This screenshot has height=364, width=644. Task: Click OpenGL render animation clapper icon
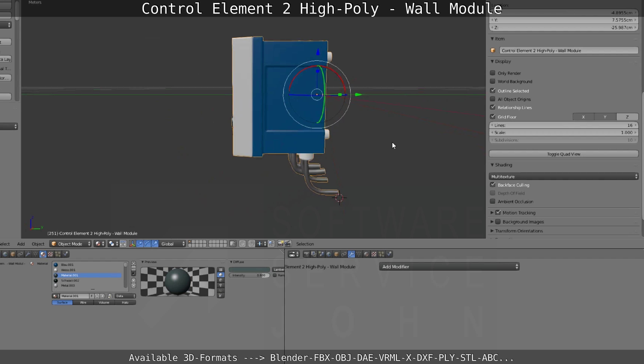tap(288, 244)
